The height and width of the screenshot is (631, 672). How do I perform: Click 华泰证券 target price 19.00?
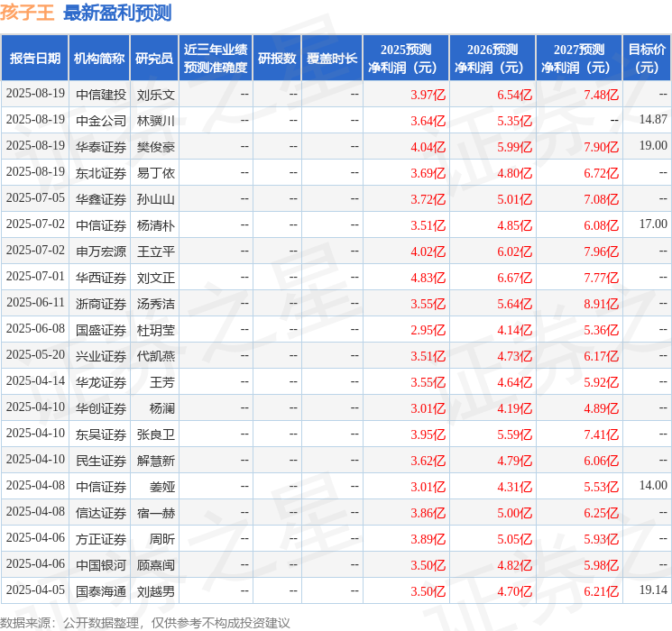click(x=653, y=146)
